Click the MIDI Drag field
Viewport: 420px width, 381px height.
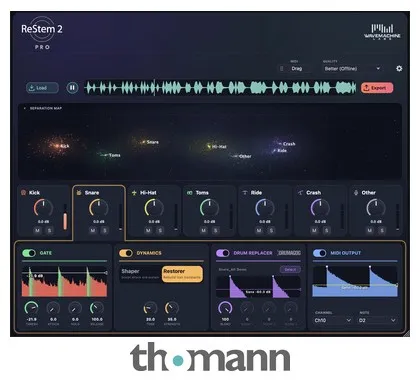pyautogui.click(x=296, y=69)
